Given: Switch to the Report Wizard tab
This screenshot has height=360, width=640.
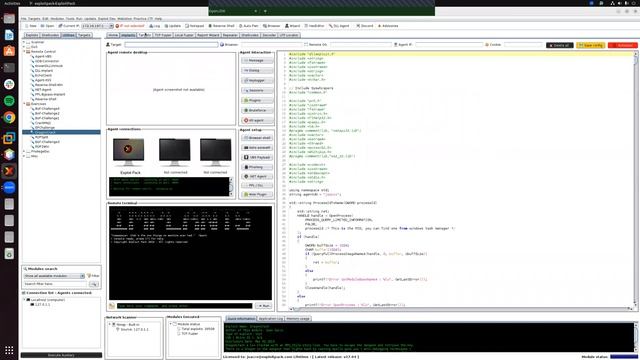Looking at the screenshot, I should point(208,36).
